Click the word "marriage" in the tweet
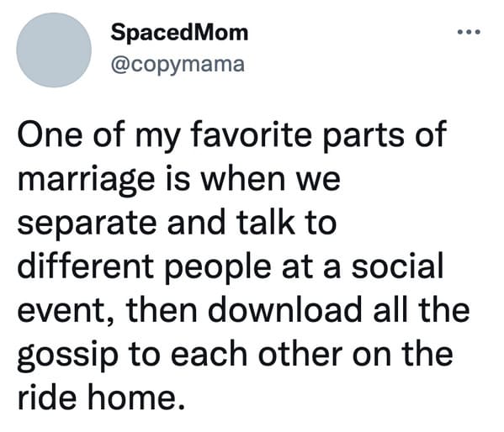504x432 pixels. pyautogui.click(x=87, y=180)
